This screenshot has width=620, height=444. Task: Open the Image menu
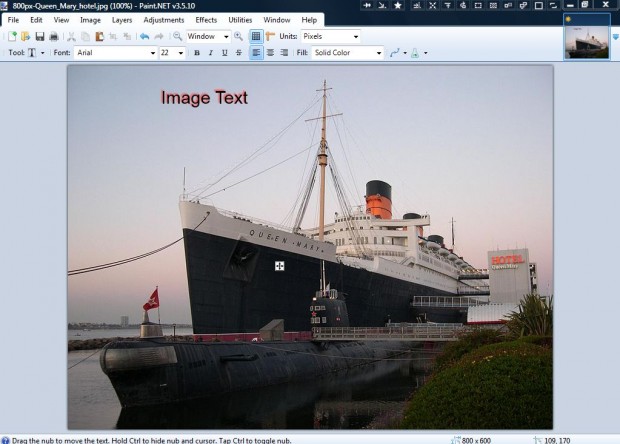pyautogui.click(x=90, y=20)
